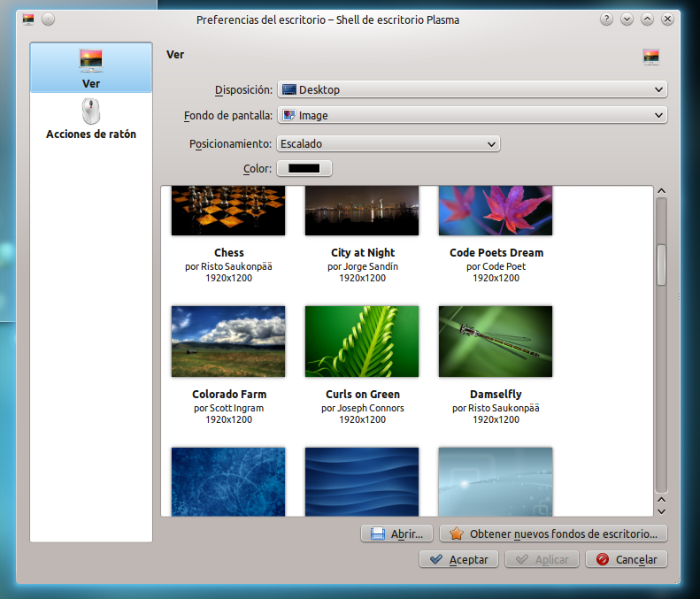Screen dimensions: 700x599
Task: Select the Colorado Farm wallpaper thumbnail
Action: click(228, 342)
